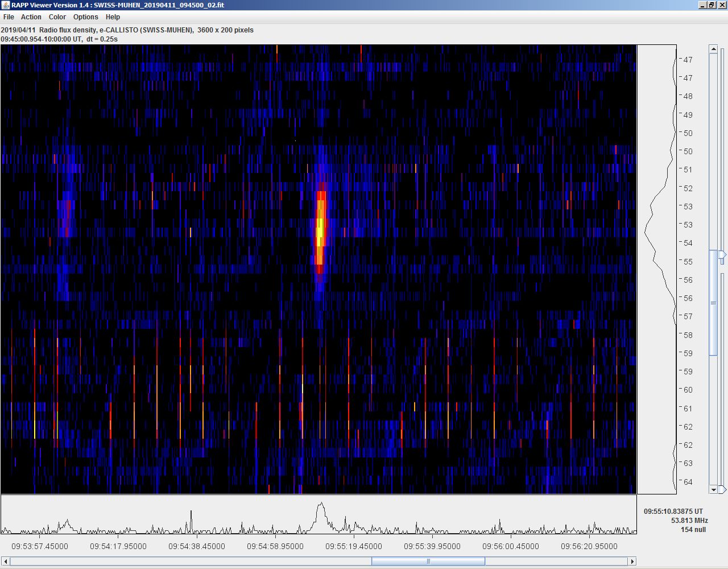Click the time label 09:54:58.95000
This screenshot has height=569, width=728.
tap(275, 546)
